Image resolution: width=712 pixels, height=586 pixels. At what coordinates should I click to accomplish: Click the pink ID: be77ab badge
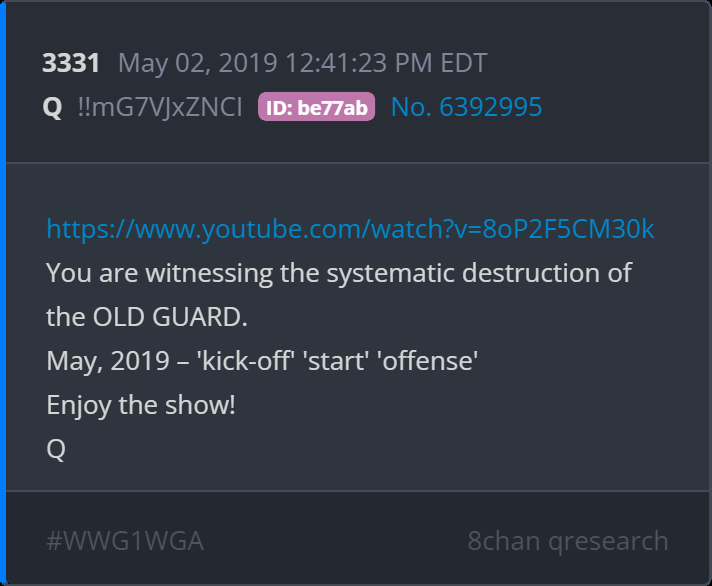(316, 107)
